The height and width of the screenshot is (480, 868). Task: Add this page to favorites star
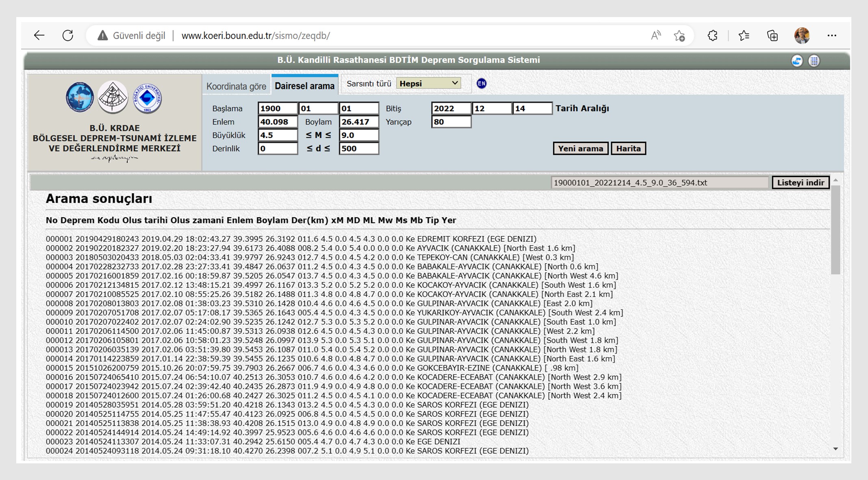point(679,36)
